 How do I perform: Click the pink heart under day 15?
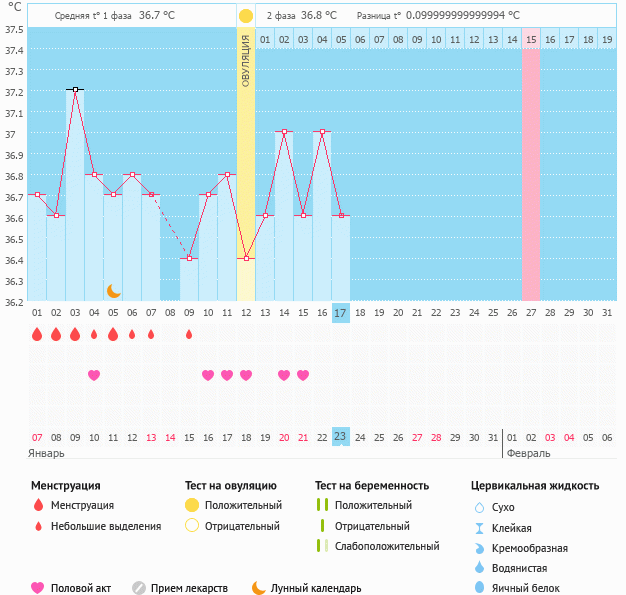point(303,375)
